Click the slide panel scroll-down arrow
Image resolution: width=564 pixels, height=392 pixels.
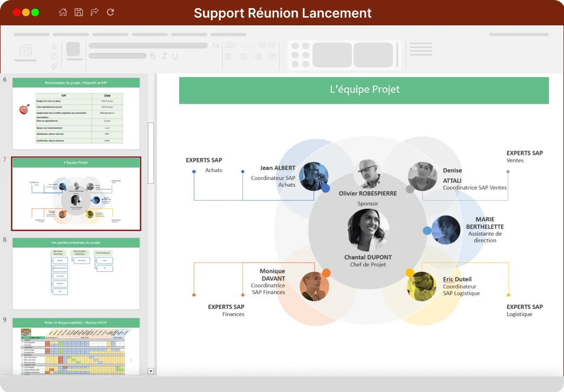(151, 371)
